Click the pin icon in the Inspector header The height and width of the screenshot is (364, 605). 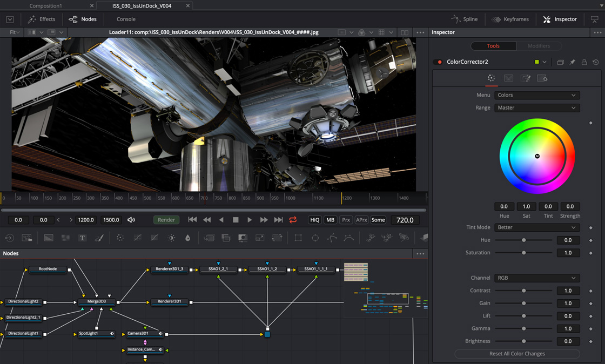tap(572, 62)
